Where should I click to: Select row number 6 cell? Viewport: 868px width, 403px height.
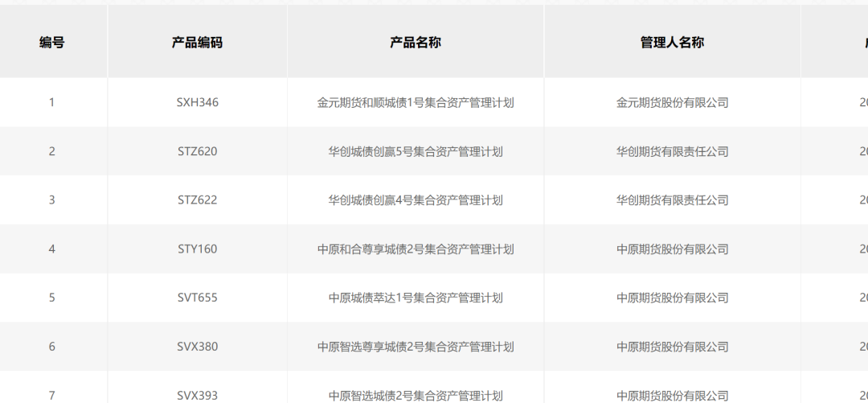click(52, 347)
